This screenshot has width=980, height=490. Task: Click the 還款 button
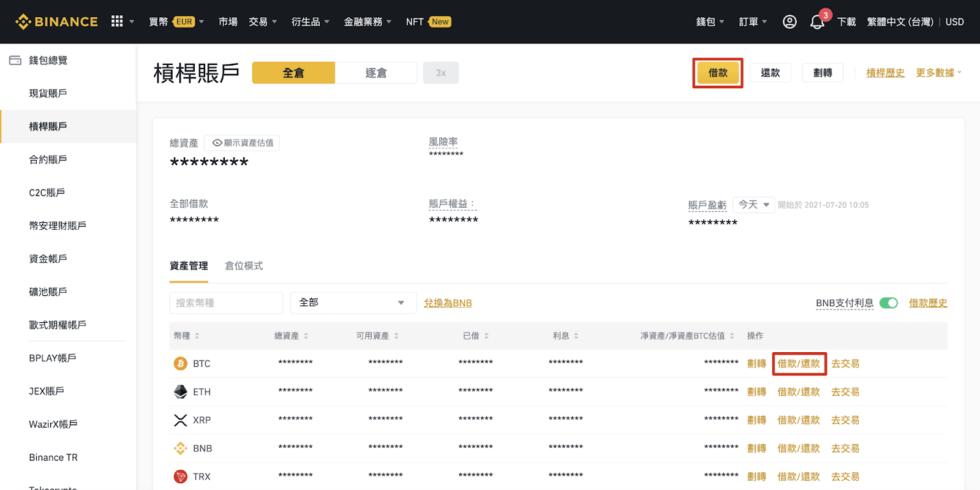[771, 73]
